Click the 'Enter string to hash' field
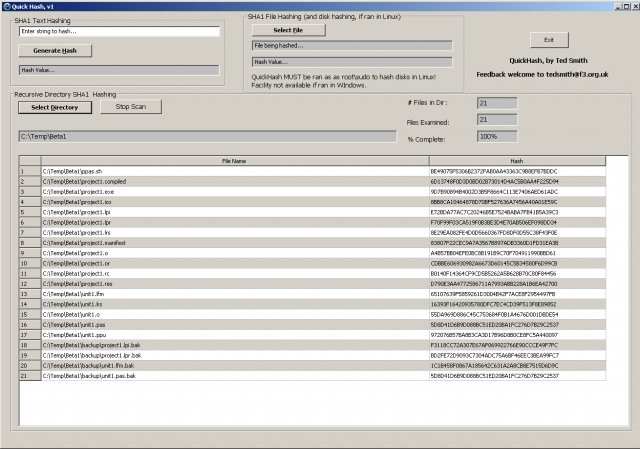This screenshot has width=640, height=449. [x=119, y=31]
